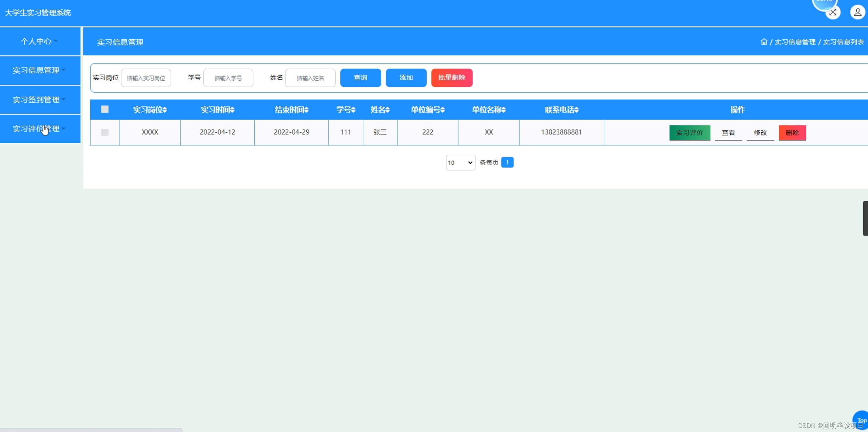Toggle the select-all header checkbox
This screenshot has width=868, height=432.
(x=105, y=109)
